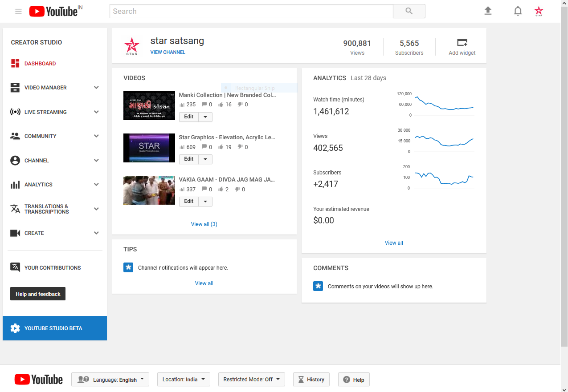Open the Manki Collection video thumbnail
Image resolution: width=568 pixels, height=392 pixels.
(149, 105)
